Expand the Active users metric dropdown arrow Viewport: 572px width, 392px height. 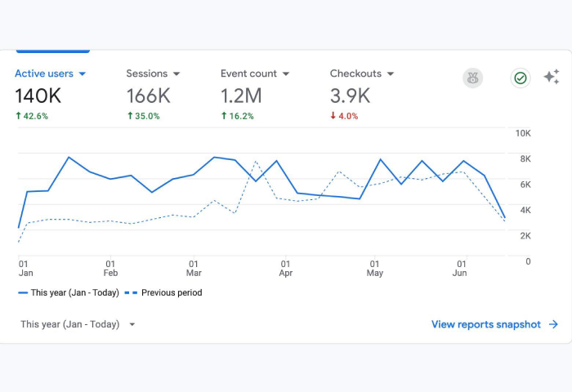83,73
